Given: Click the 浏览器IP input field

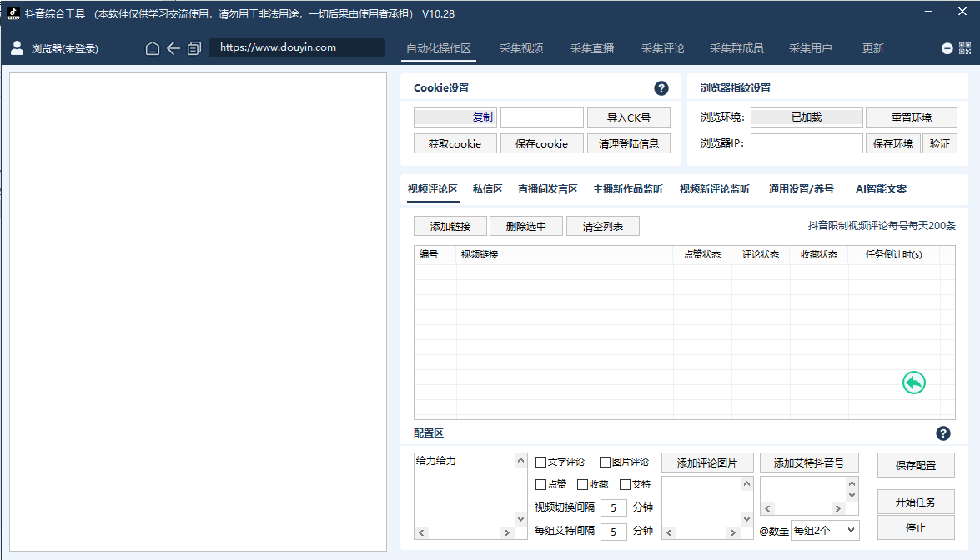Looking at the screenshot, I should tap(806, 143).
